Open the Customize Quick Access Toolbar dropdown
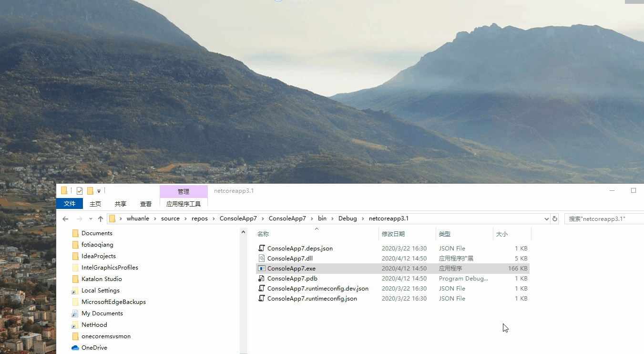The height and width of the screenshot is (354, 644). click(x=99, y=191)
